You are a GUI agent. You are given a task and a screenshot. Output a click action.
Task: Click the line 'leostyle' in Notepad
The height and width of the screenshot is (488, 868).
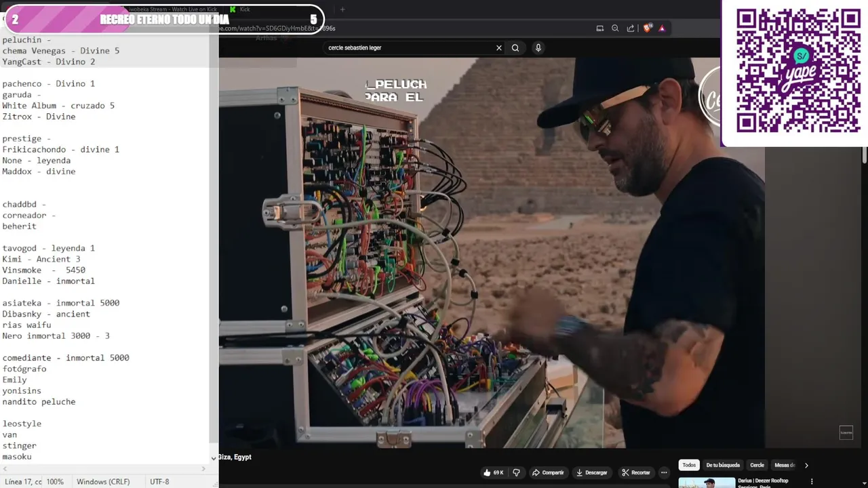(x=22, y=424)
